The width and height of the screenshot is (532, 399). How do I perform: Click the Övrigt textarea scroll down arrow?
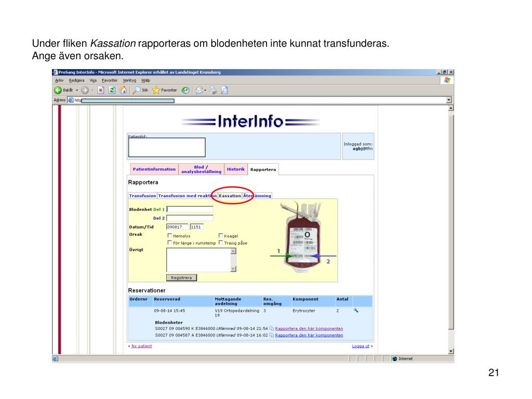(x=233, y=269)
